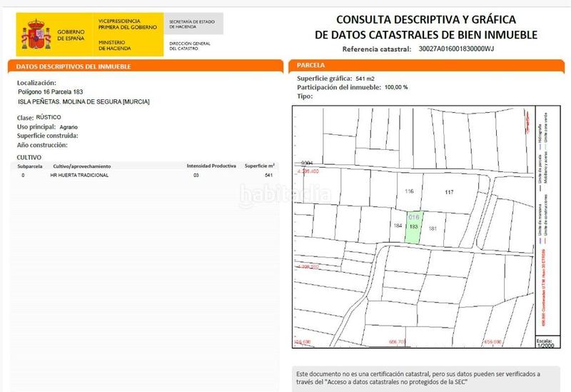The width and height of the screenshot is (571, 392).
Task: Click the Dirección General del Catastro label
Action: click(191, 46)
